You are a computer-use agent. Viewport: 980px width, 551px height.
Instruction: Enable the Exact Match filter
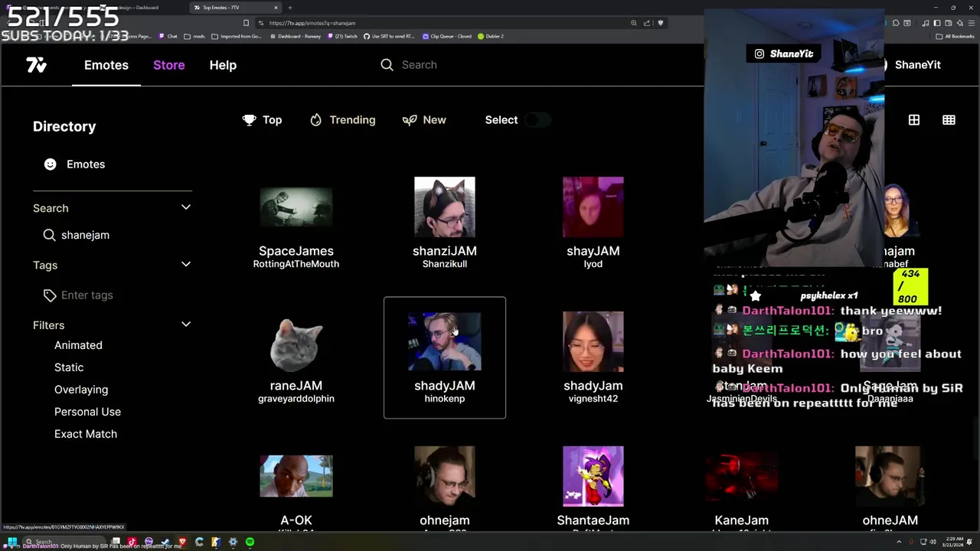[x=86, y=434]
